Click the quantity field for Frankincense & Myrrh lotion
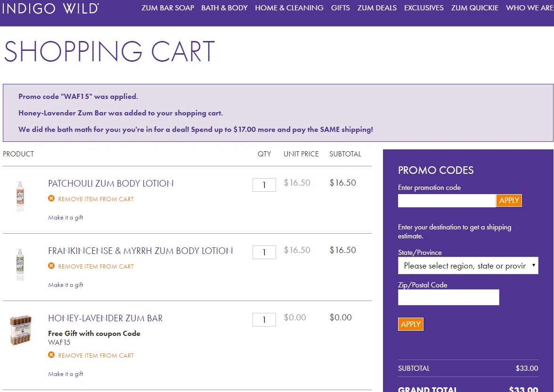This screenshot has width=554, height=392. click(x=264, y=253)
